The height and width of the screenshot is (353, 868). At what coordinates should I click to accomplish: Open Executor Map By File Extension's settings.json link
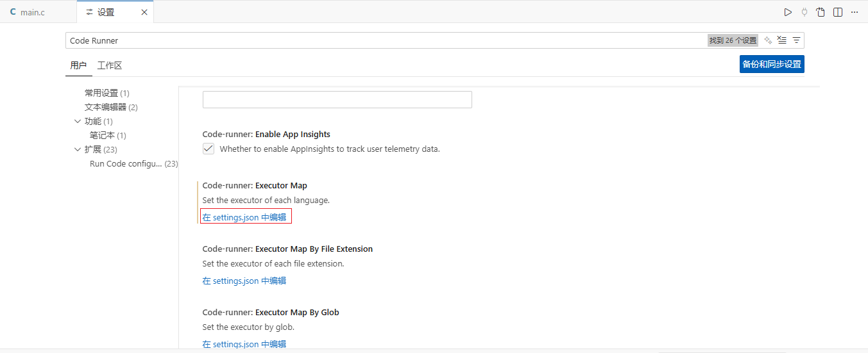pyautogui.click(x=244, y=281)
